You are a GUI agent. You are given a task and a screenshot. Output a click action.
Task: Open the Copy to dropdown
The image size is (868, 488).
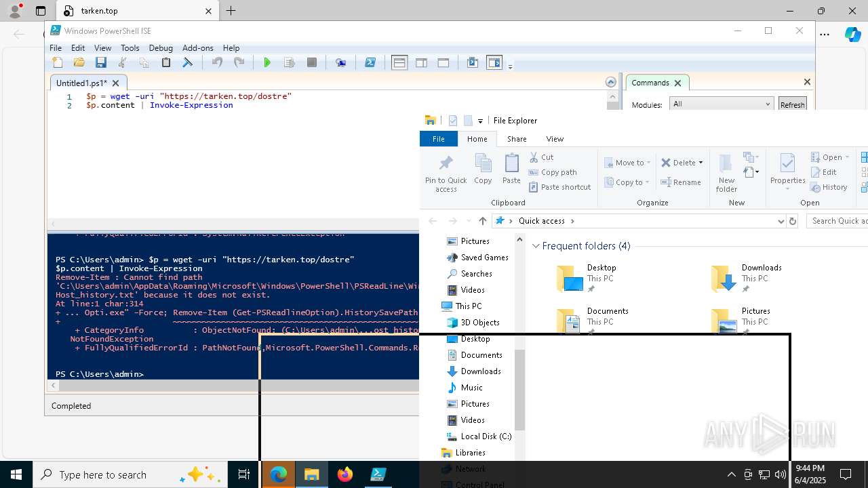[627, 182]
